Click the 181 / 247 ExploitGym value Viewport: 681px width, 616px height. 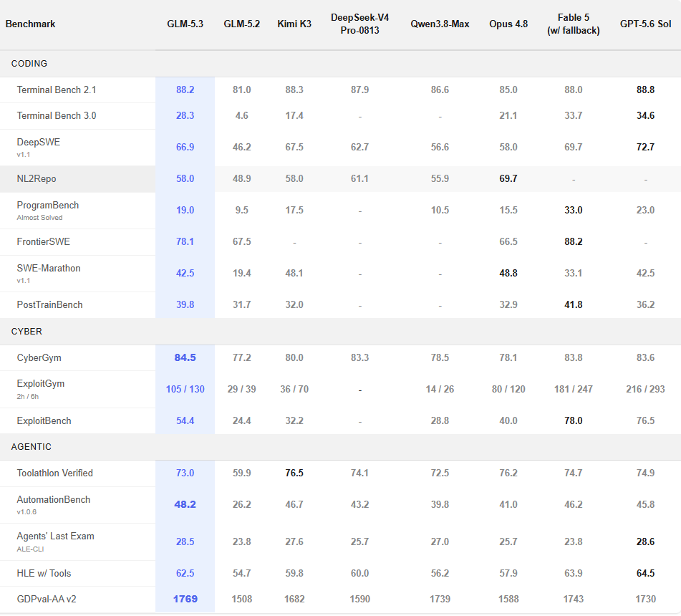click(x=574, y=389)
